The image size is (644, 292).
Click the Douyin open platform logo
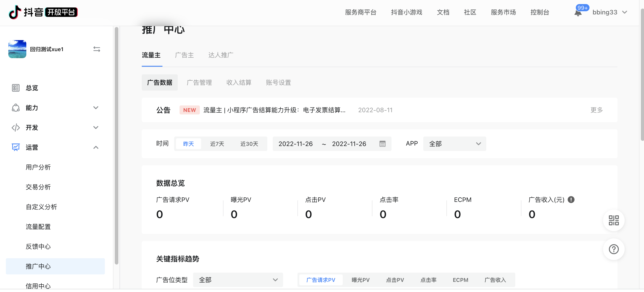click(x=43, y=12)
